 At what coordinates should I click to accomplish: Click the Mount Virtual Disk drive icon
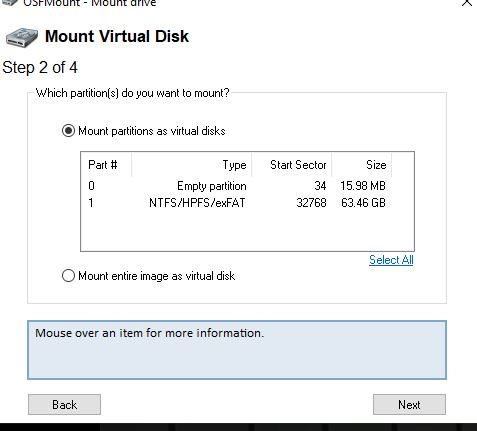tap(22, 37)
